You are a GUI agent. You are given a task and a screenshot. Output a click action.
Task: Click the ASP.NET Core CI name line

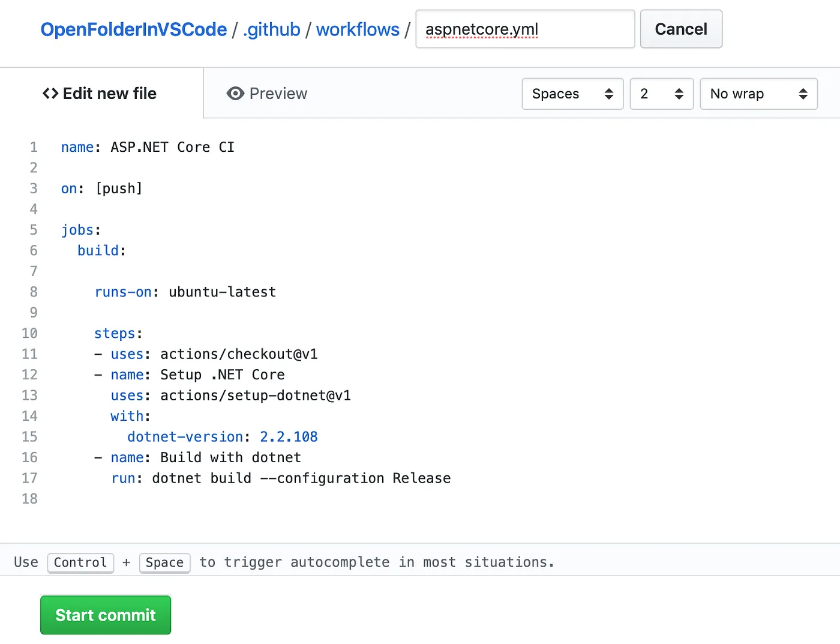click(x=147, y=147)
